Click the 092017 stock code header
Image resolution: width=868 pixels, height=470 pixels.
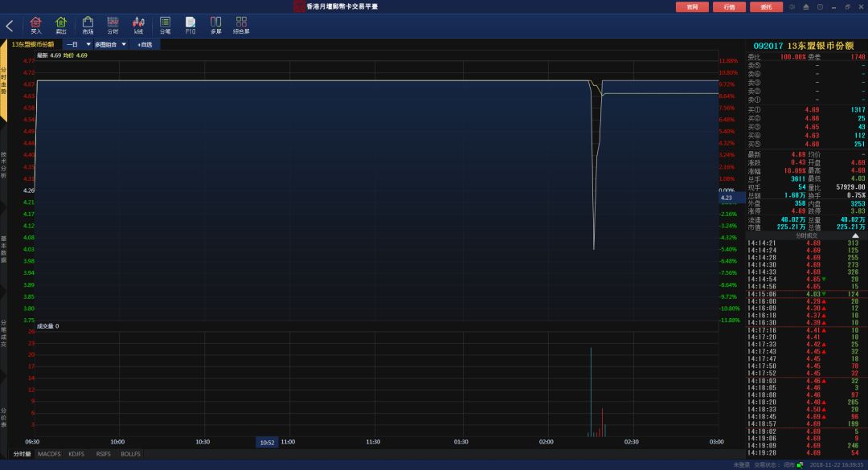[x=768, y=46]
